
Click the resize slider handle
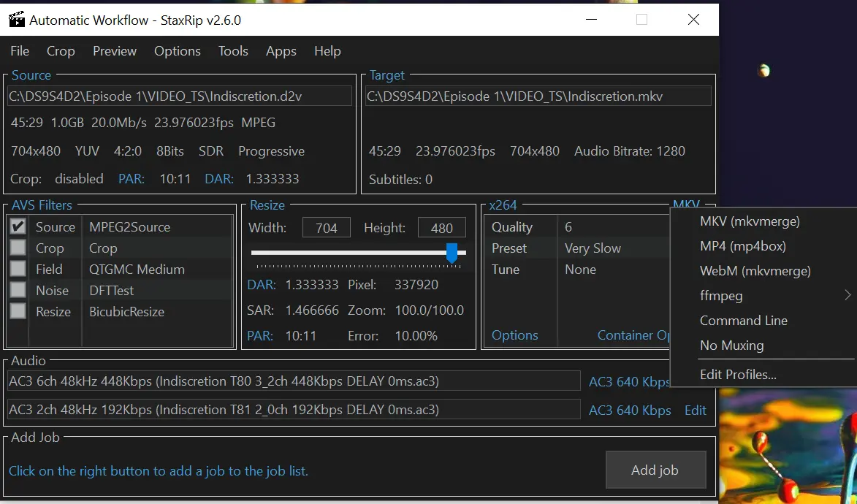point(452,253)
